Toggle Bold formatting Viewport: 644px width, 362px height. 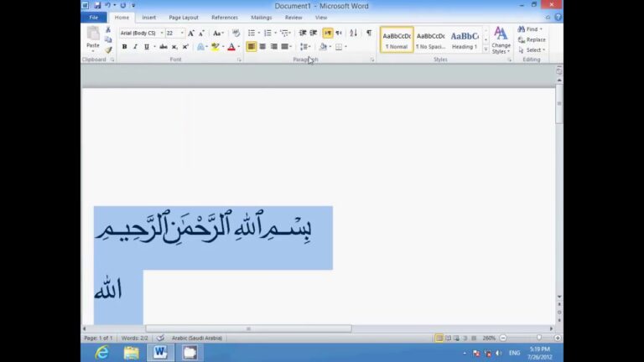coord(124,47)
